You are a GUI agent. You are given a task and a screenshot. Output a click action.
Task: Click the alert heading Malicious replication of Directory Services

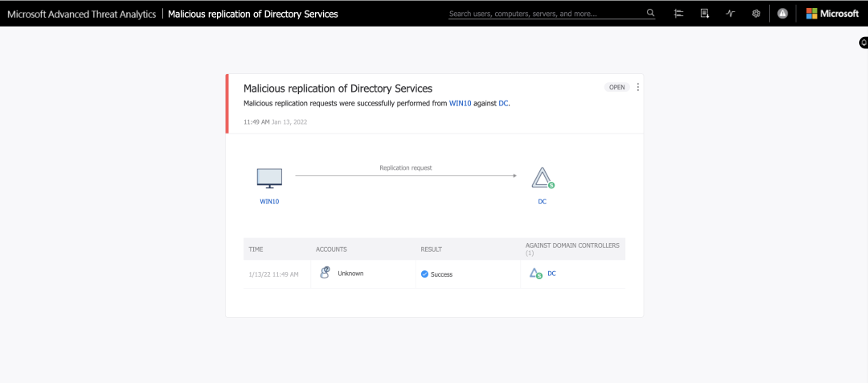338,89
